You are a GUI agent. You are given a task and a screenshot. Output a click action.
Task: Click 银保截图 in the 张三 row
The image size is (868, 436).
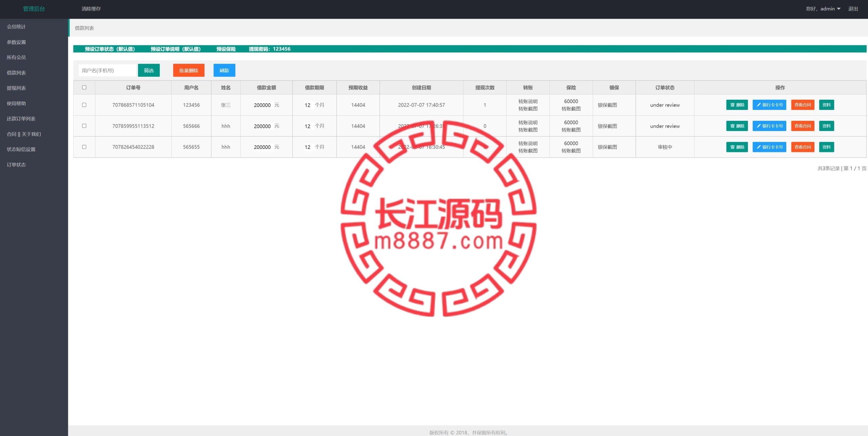click(607, 105)
